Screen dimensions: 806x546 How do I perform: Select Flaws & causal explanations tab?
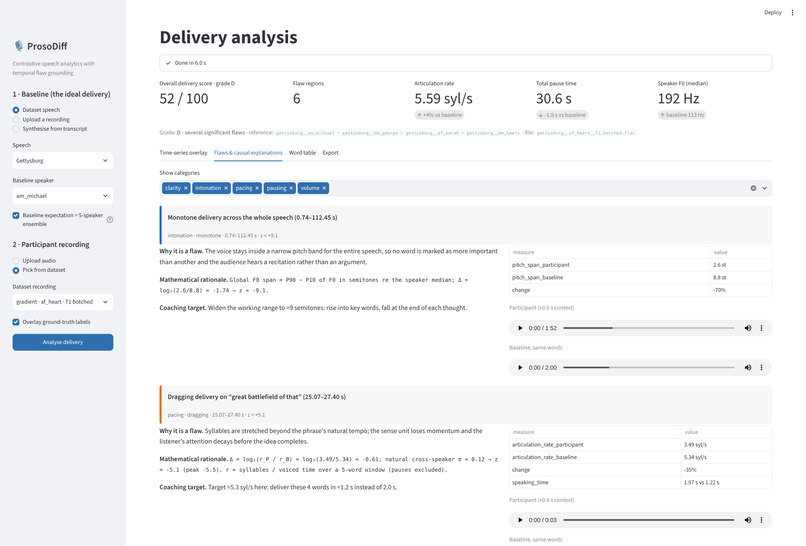(x=248, y=153)
